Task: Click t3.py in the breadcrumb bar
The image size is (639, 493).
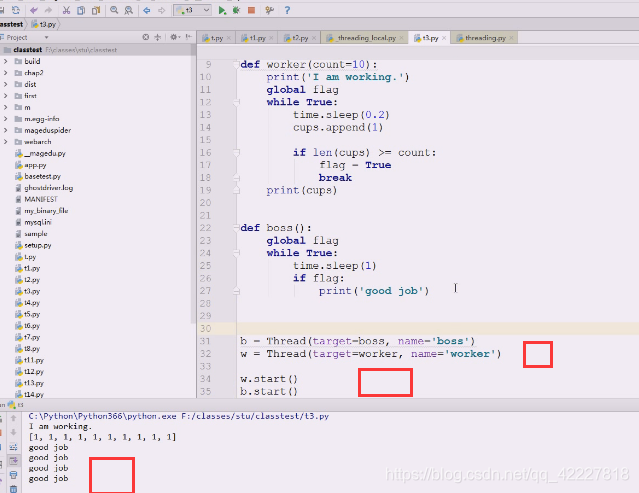Action: pyautogui.click(x=44, y=24)
